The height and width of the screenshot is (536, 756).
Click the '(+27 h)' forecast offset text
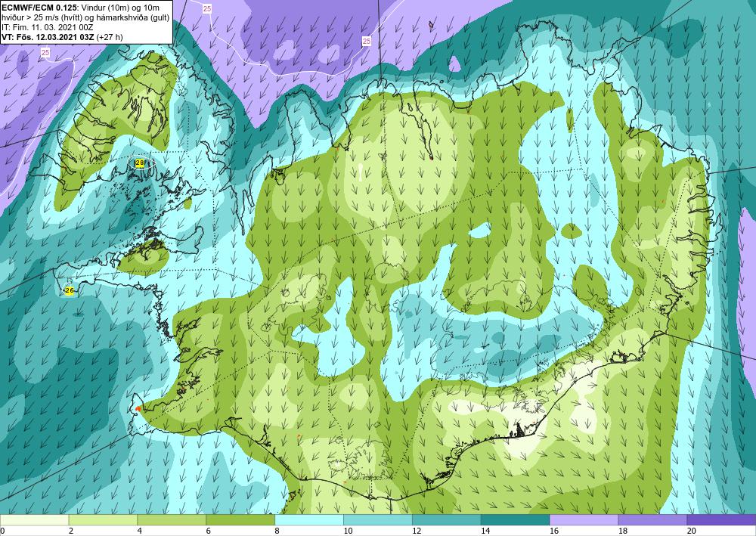(110, 36)
